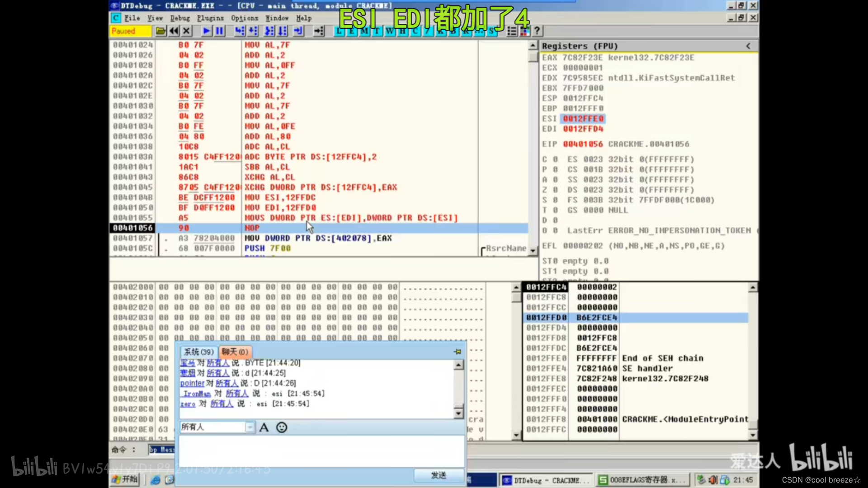
Task: Click the Help question mark icon
Action: coord(537,31)
